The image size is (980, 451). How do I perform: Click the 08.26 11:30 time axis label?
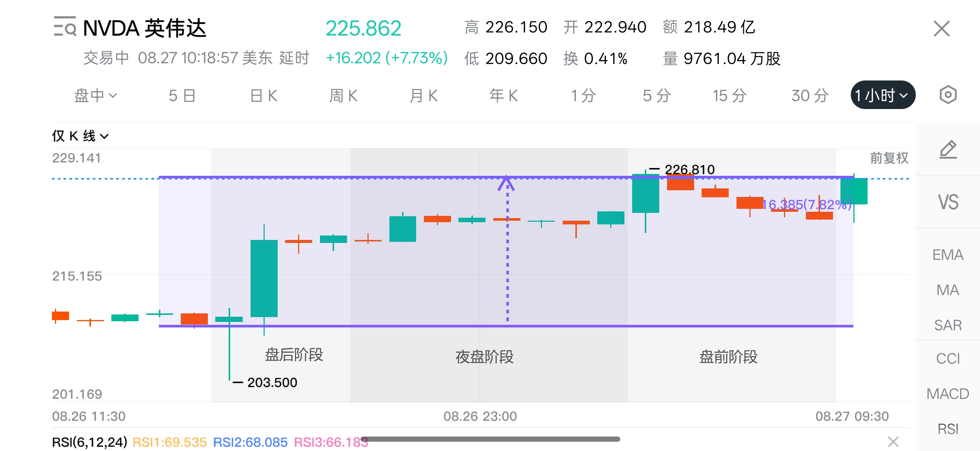89,416
